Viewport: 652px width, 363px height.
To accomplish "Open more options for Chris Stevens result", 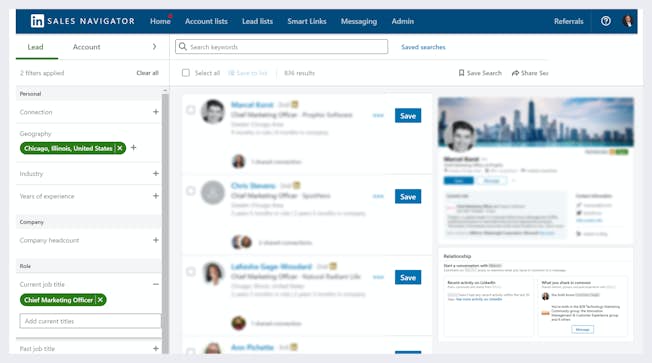I will (x=378, y=196).
